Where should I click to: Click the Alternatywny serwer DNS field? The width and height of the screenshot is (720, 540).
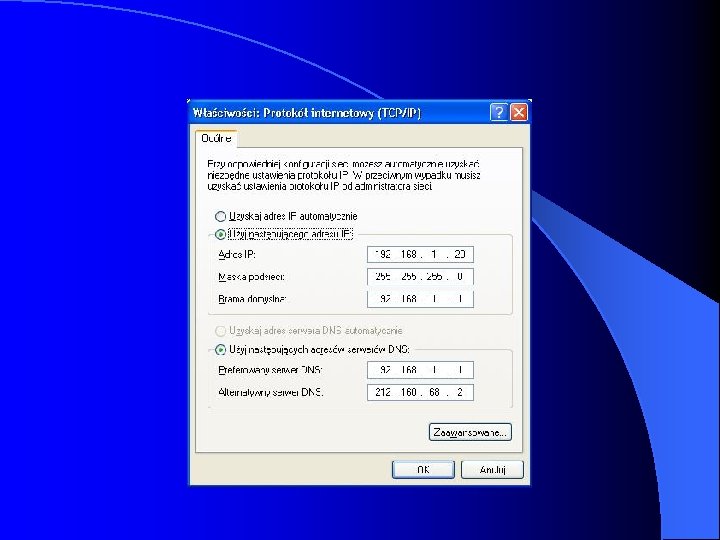pos(420,392)
